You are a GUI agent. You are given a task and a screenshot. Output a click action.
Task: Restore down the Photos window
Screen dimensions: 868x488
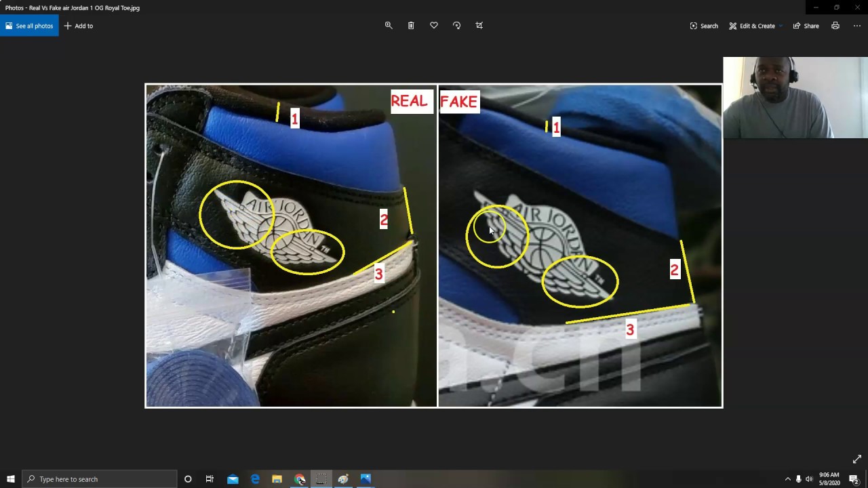[836, 7]
